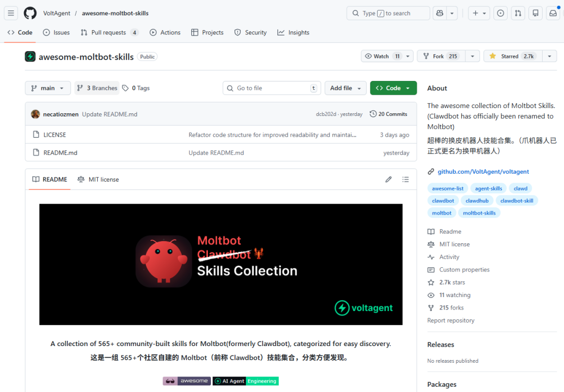Edit README with the pencil icon

click(389, 179)
